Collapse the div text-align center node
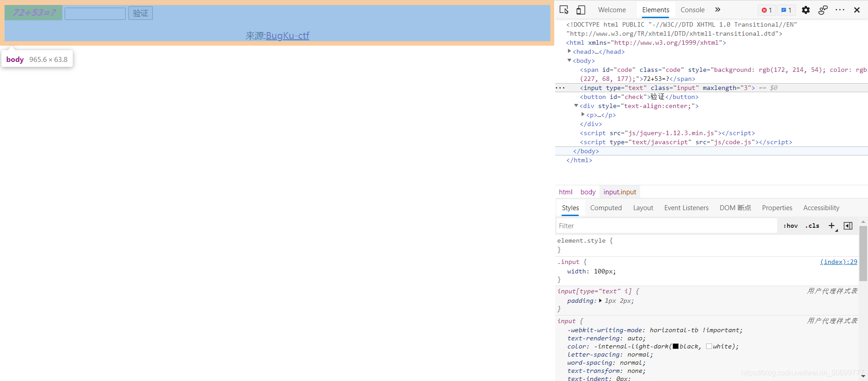This screenshot has height=381, width=868. [576, 106]
